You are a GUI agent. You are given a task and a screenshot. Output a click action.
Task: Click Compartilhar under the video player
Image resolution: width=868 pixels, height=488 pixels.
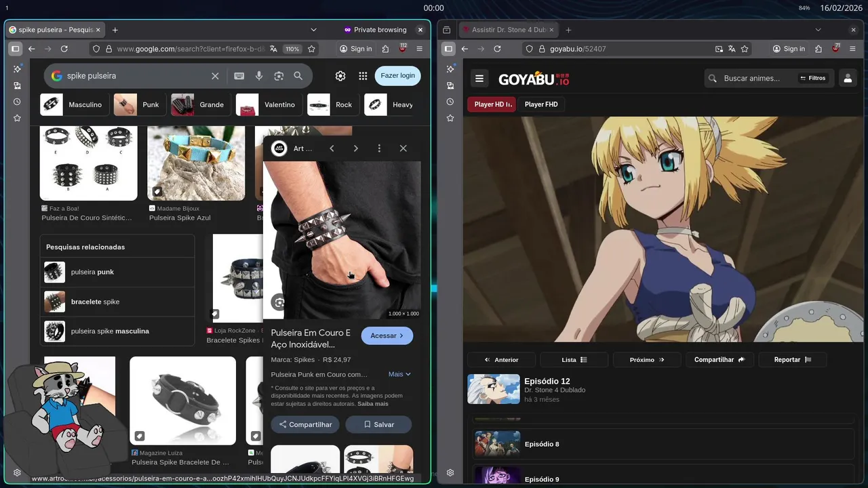pyautogui.click(x=719, y=360)
